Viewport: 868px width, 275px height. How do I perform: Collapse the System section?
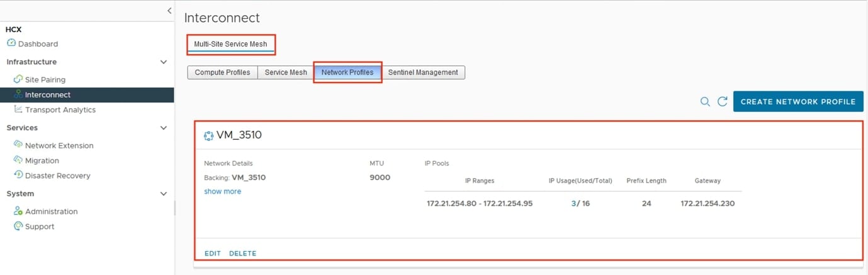pyautogui.click(x=164, y=194)
